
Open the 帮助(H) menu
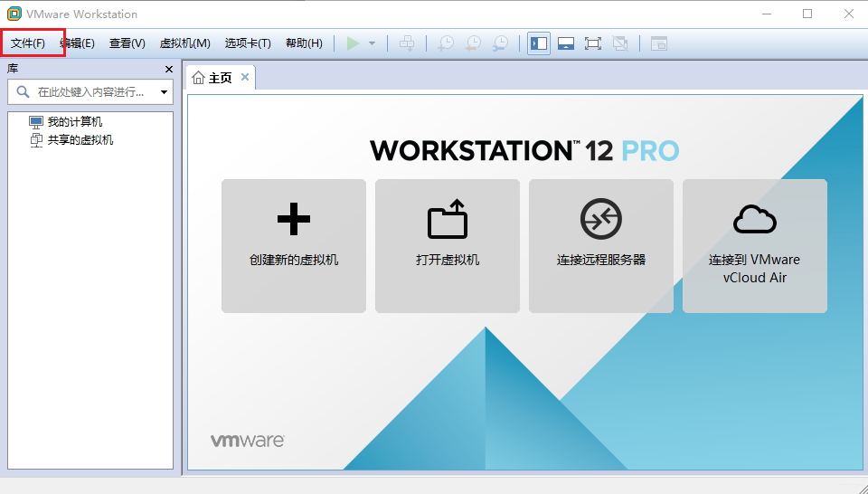point(304,43)
